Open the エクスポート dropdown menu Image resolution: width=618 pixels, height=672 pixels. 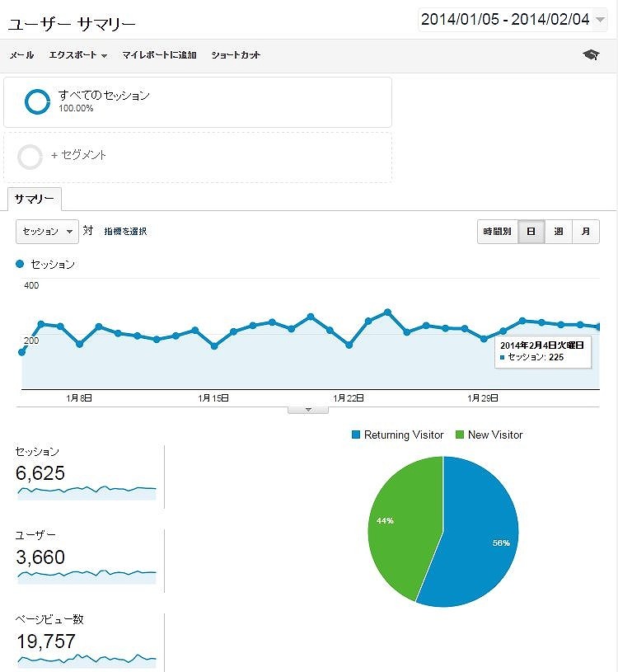(77, 55)
